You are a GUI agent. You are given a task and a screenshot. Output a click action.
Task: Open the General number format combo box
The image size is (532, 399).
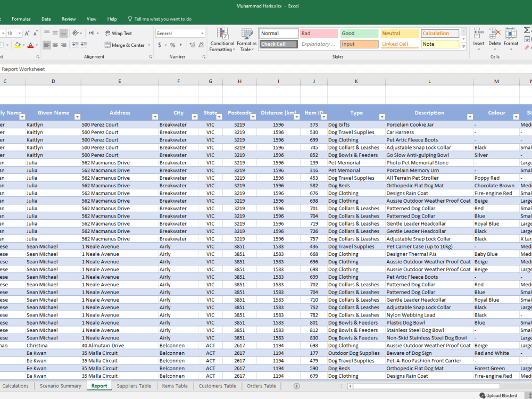pyautogui.click(x=180, y=33)
